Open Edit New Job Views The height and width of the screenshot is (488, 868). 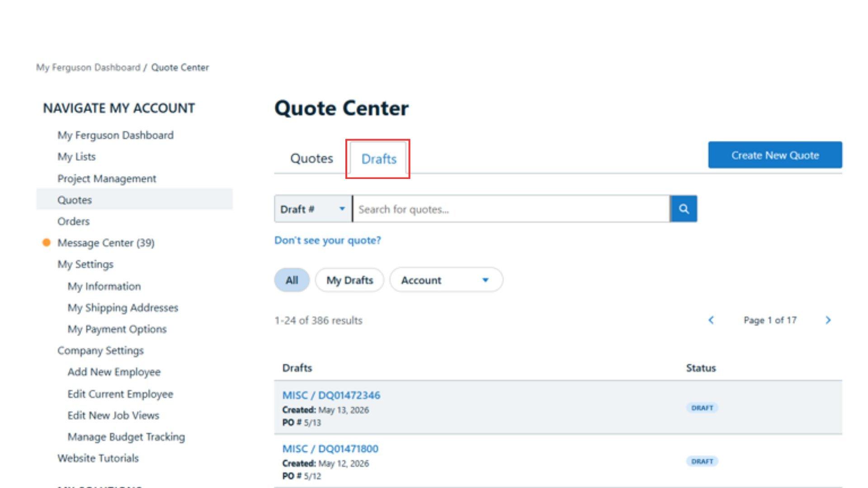point(113,415)
